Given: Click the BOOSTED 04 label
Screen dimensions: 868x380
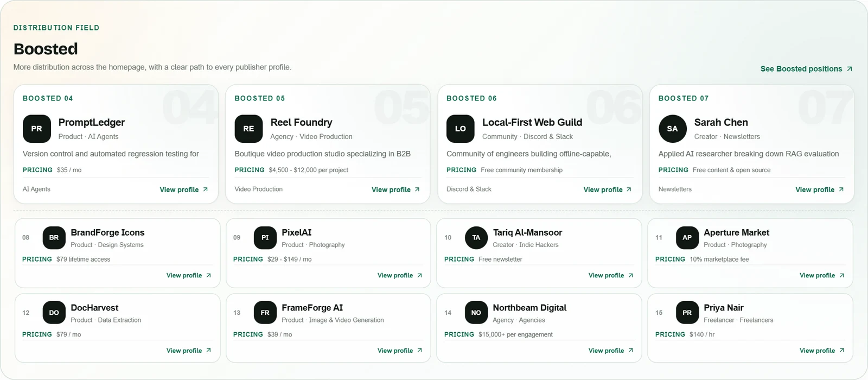Looking at the screenshot, I should (48, 98).
